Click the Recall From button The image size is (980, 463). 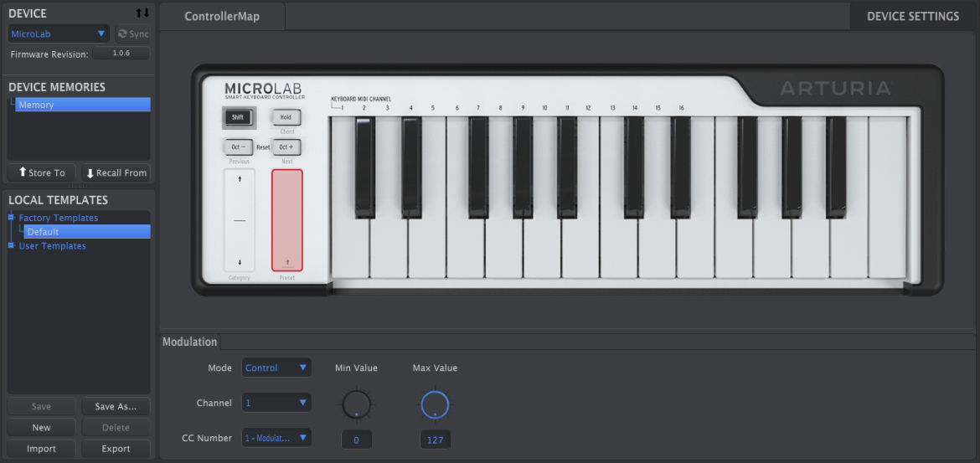(x=116, y=172)
